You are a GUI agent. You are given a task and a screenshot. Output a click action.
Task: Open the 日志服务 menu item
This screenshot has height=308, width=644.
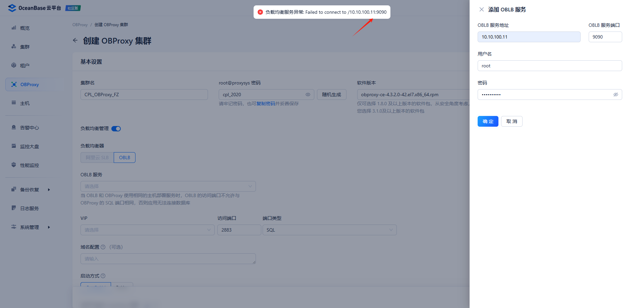tap(33, 208)
